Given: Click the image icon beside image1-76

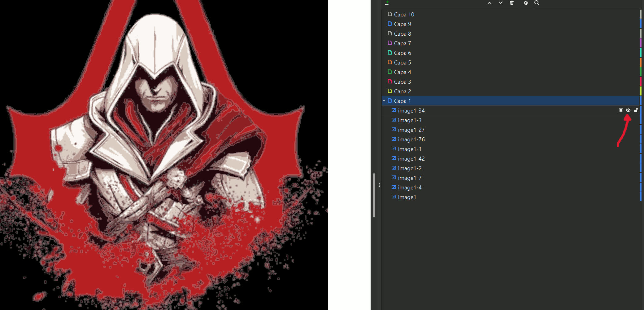Looking at the screenshot, I should pos(394,139).
